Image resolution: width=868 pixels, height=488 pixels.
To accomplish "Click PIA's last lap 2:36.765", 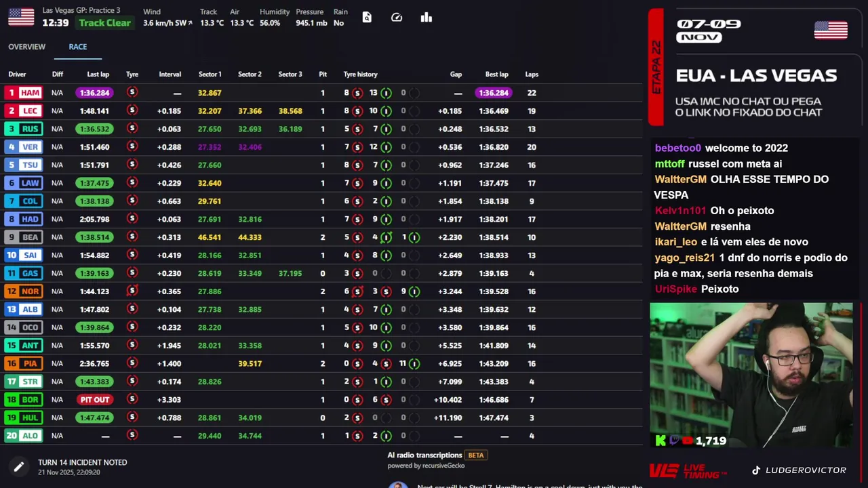I will click(94, 363).
